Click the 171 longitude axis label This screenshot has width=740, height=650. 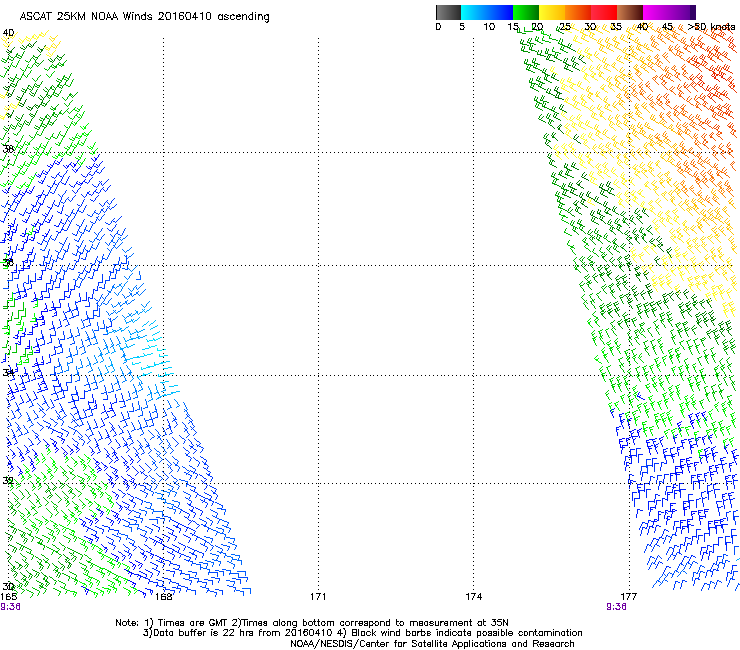(318, 597)
